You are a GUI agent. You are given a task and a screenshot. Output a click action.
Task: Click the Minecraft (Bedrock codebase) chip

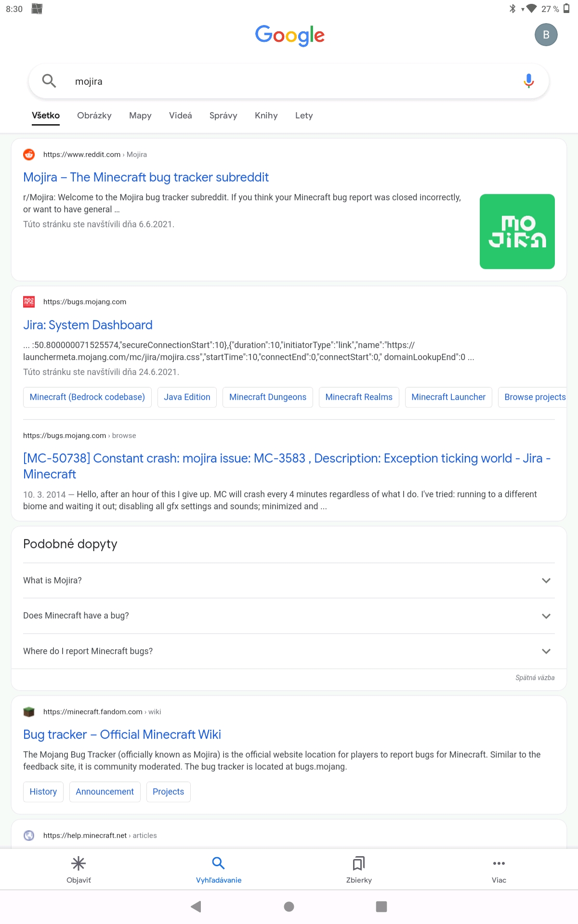coord(87,397)
